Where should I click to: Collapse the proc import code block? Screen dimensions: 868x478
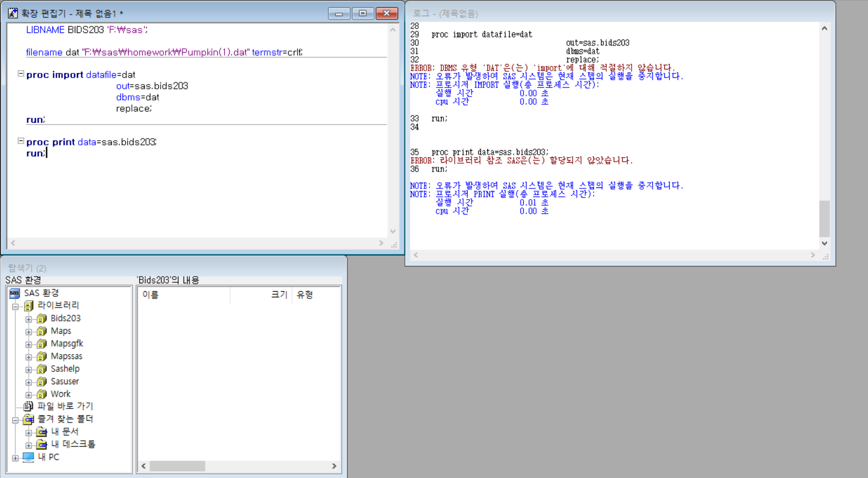(21, 73)
